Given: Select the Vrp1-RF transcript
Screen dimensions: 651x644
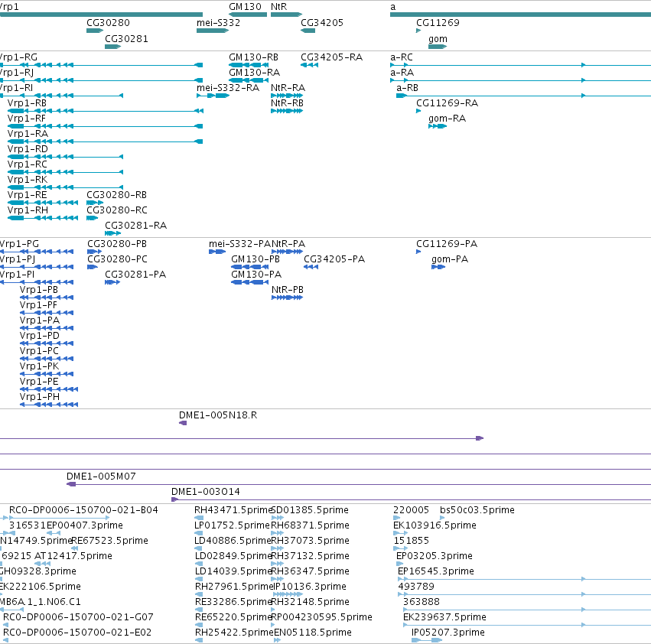Looking at the screenshot, I should [27, 119].
